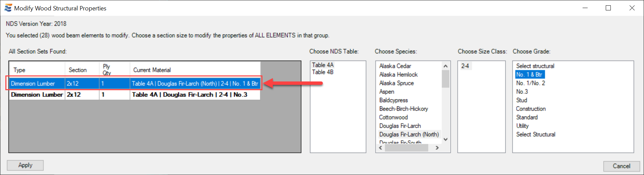Apply the wood property changes
Screen dimensions: 644x175
click(x=25, y=165)
